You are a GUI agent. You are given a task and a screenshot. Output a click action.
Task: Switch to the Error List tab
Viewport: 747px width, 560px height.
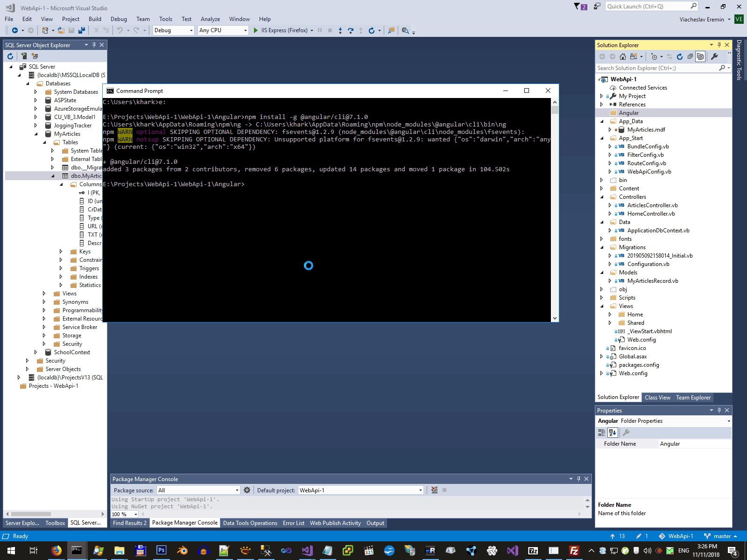point(293,523)
